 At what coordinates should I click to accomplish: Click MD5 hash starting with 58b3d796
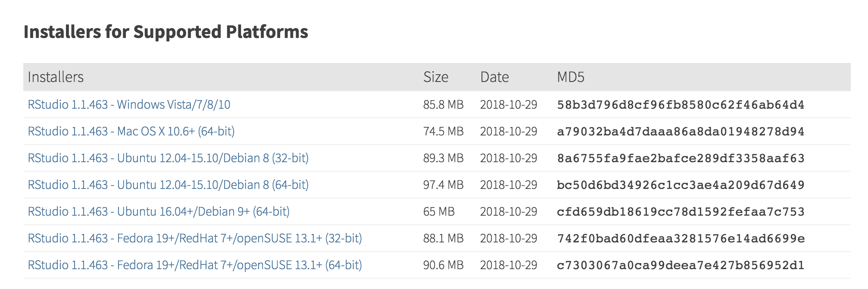click(x=681, y=105)
